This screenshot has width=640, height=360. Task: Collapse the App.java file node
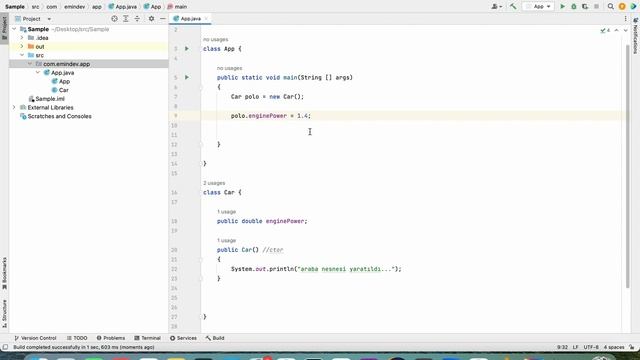pyautogui.click(x=38, y=73)
